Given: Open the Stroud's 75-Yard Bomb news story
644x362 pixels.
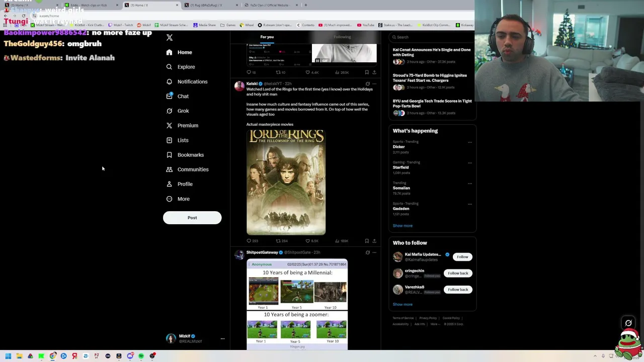Looking at the screenshot, I should (430, 78).
